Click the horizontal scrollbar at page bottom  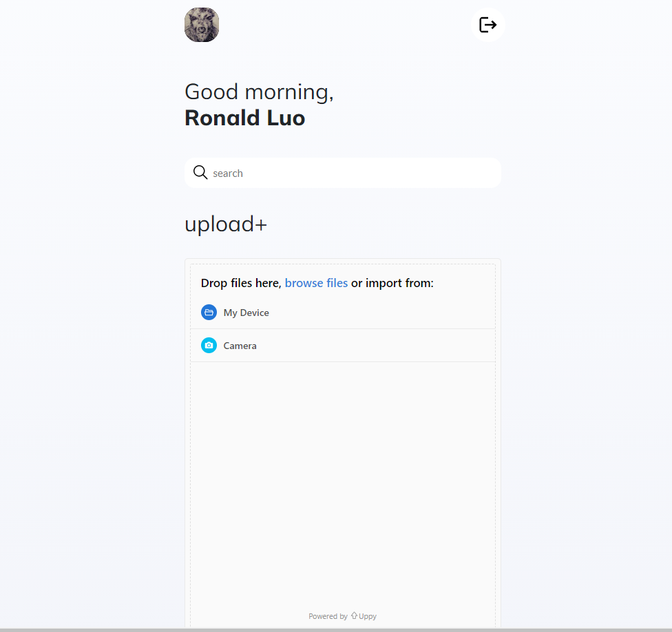[x=336, y=630]
